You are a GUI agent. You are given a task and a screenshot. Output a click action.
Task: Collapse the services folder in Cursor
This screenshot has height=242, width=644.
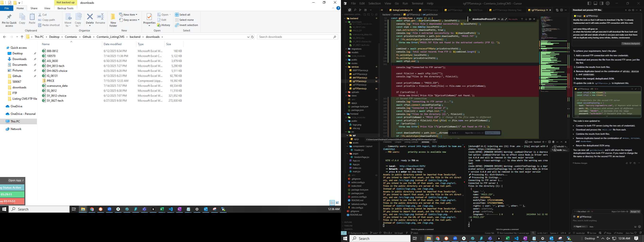[x=346, y=67]
